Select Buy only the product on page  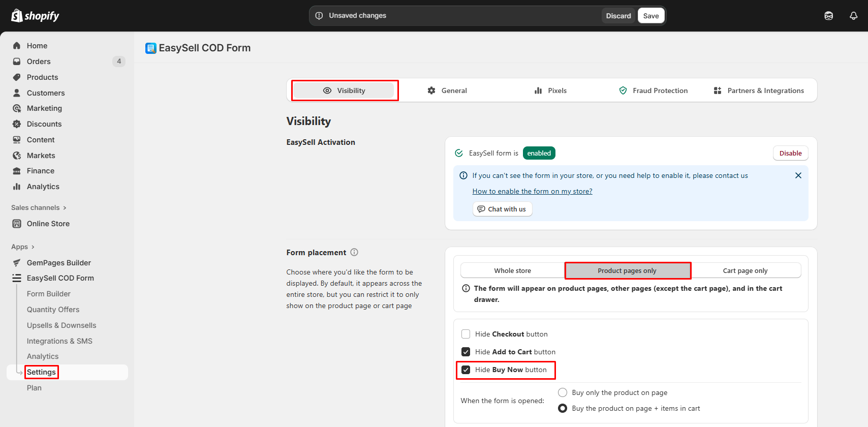coord(563,392)
